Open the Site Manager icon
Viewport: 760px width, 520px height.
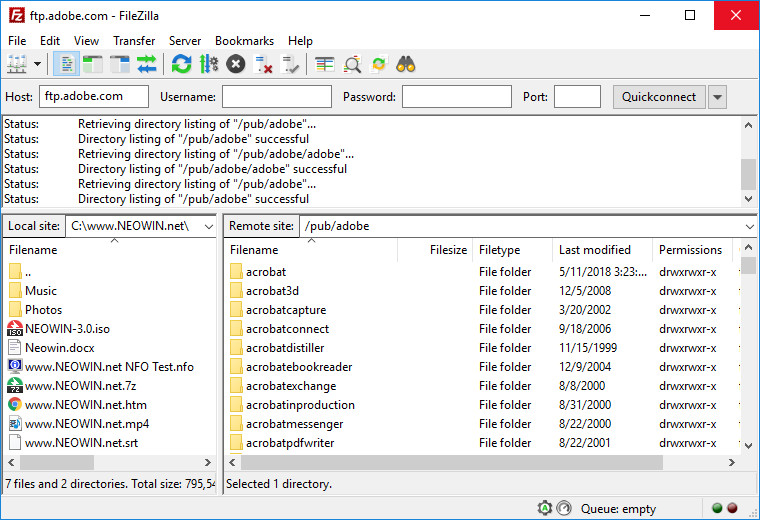17,64
